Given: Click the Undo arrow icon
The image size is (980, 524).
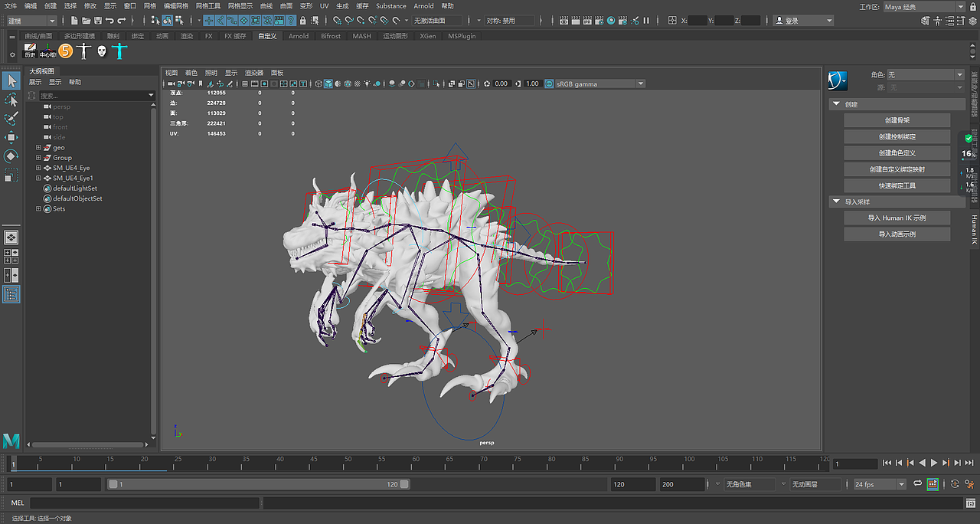Looking at the screenshot, I should [110, 21].
